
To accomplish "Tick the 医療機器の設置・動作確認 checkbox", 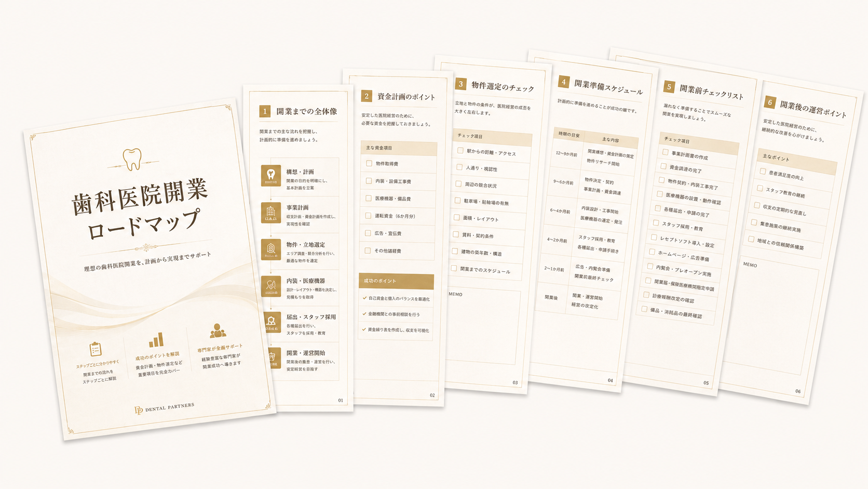I will click(x=660, y=194).
